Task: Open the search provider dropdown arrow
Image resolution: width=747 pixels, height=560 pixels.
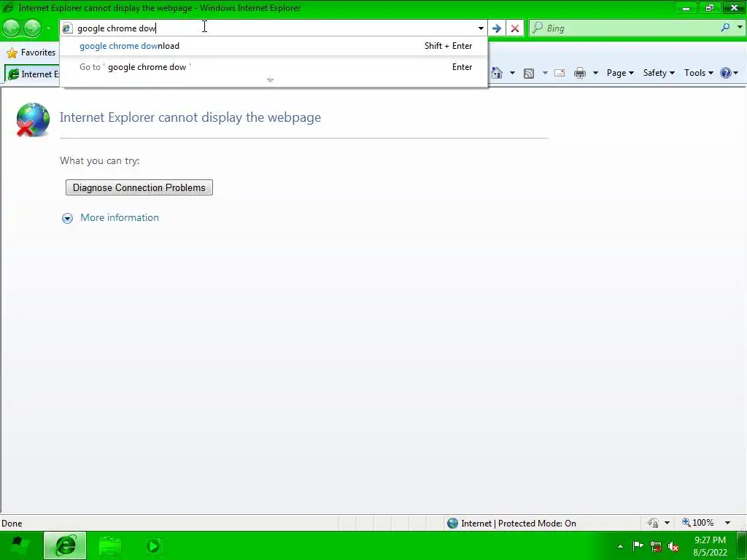Action: [x=740, y=28]
